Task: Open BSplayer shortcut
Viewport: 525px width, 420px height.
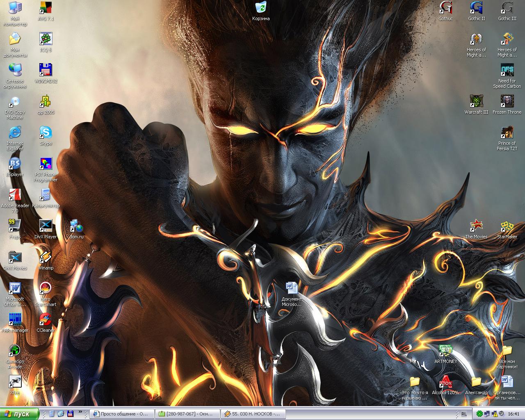Action: tap(15, 167)
